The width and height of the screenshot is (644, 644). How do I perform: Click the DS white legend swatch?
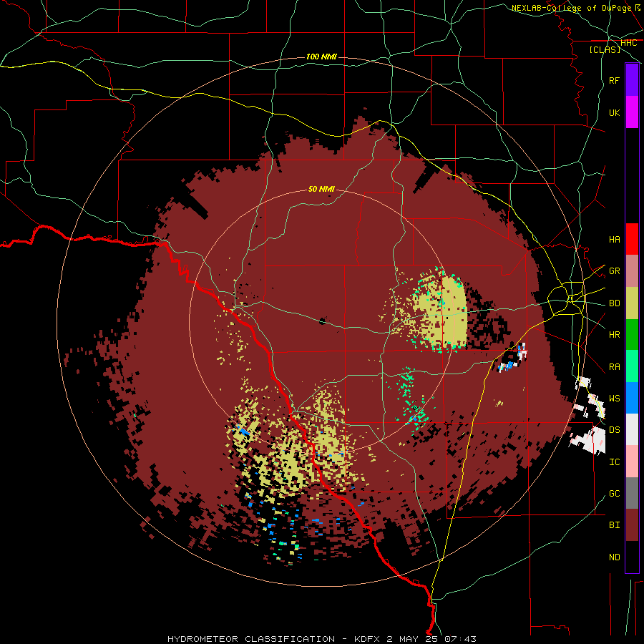[x=632, y=429]
